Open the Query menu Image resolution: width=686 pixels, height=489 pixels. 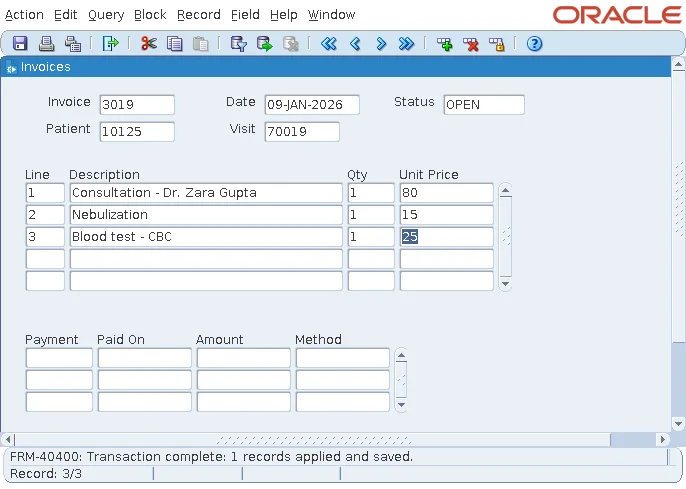tap(106, 15)
